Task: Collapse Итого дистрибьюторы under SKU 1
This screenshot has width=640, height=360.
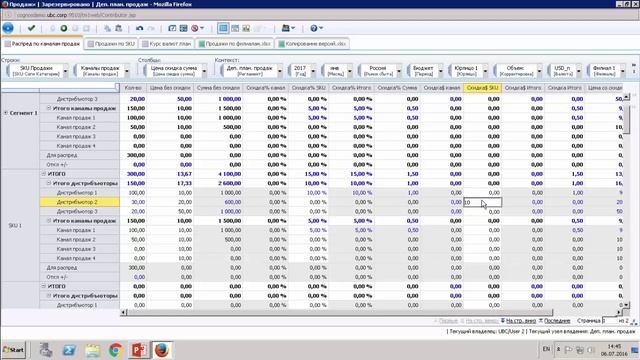Action: [49, 183]
